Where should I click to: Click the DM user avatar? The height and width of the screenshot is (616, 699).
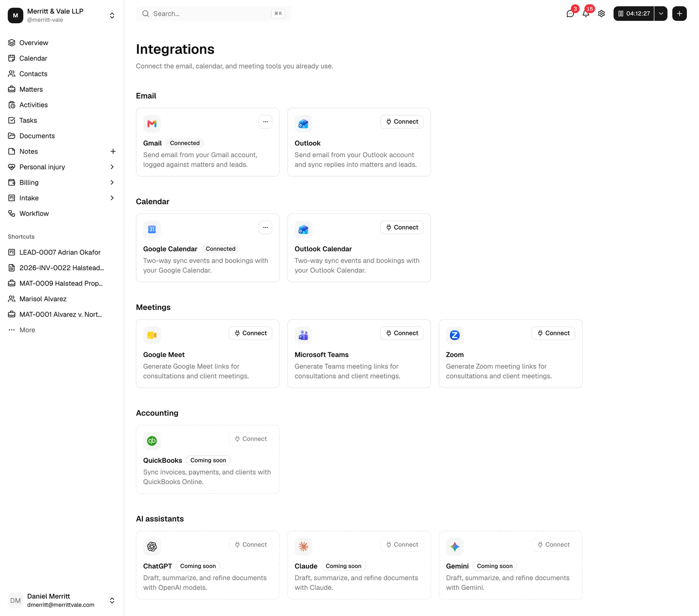(15, 600)
